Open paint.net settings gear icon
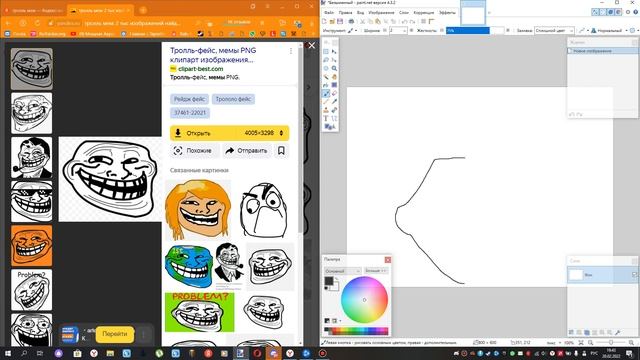 628,12
